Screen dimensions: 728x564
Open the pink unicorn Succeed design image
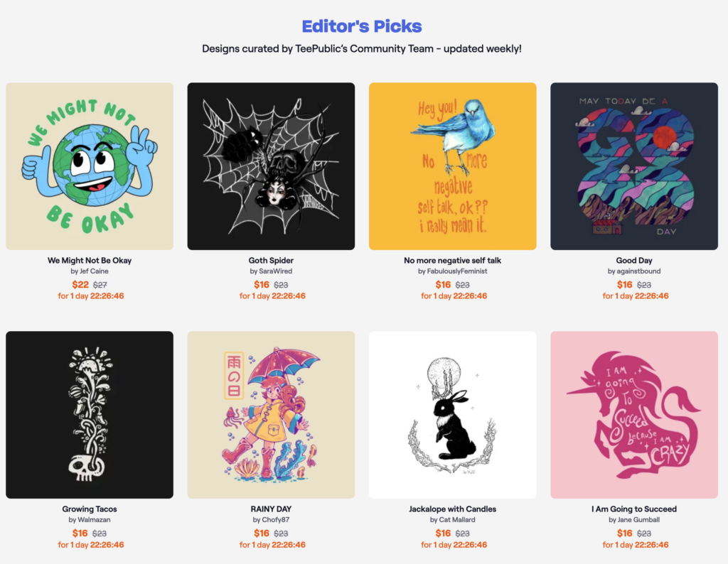pyautogui.click(x=634, y=415)
